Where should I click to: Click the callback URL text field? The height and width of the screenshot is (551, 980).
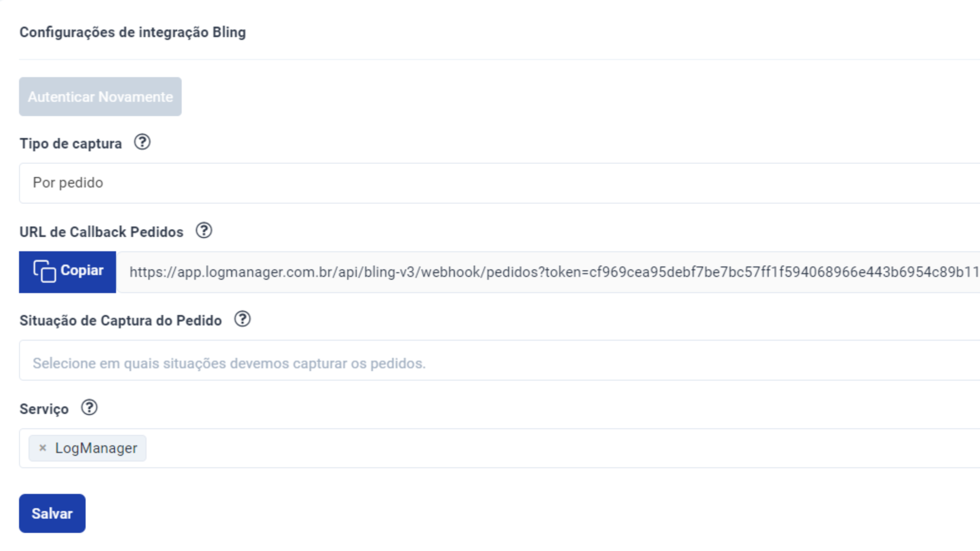526,271
